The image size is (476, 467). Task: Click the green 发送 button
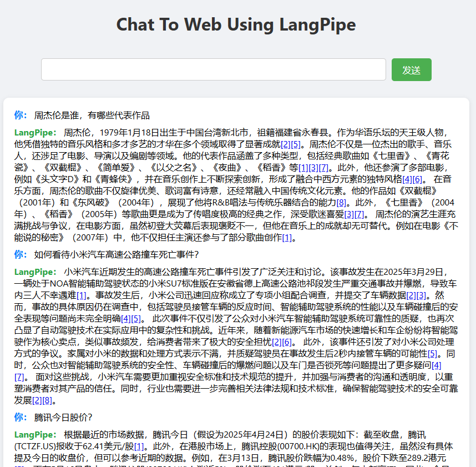click(411, 69)
